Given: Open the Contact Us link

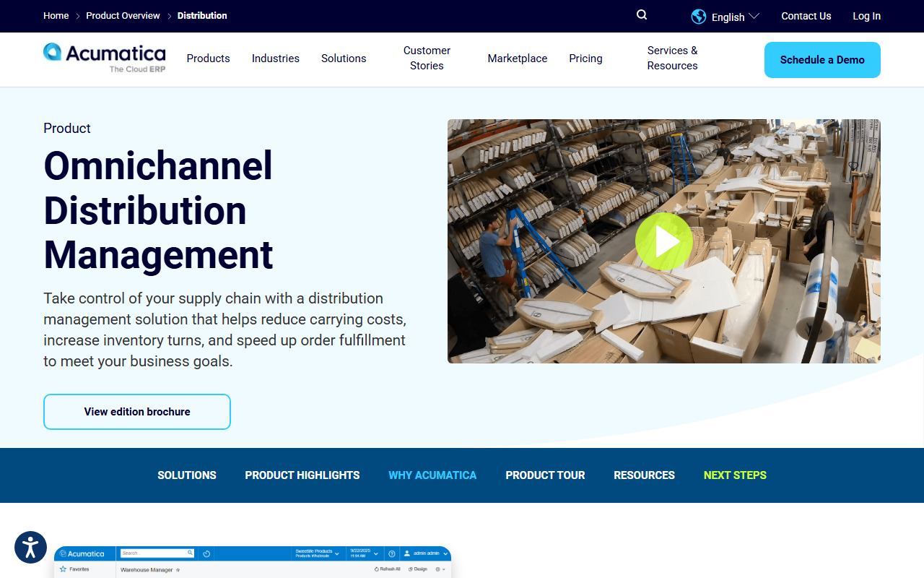Looking at the screenshot, I should (x=806, y=16).
